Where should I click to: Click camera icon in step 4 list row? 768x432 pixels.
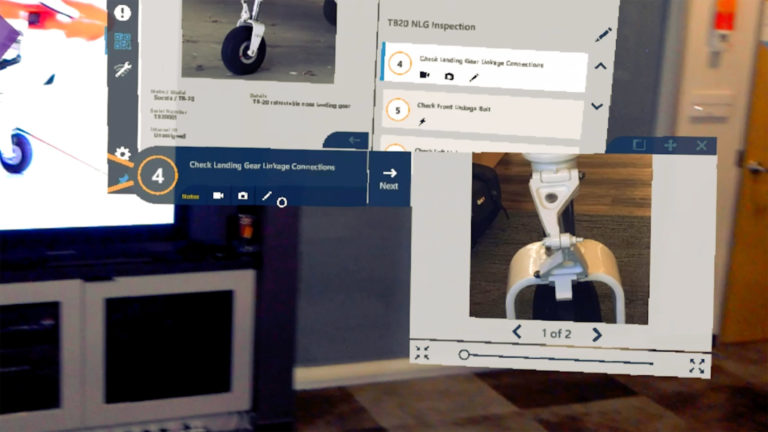[x=449, y=76]
